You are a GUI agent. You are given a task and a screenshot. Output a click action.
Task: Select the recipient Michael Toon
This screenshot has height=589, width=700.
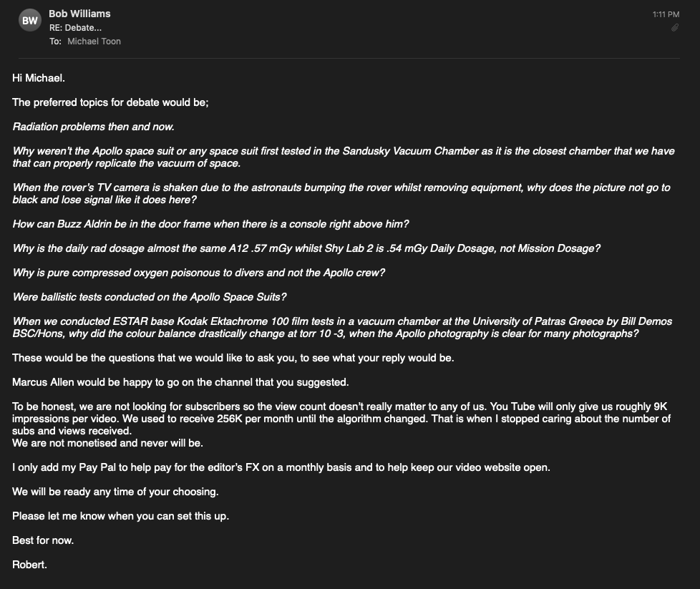pyautogui.click(x=94, y=42)
